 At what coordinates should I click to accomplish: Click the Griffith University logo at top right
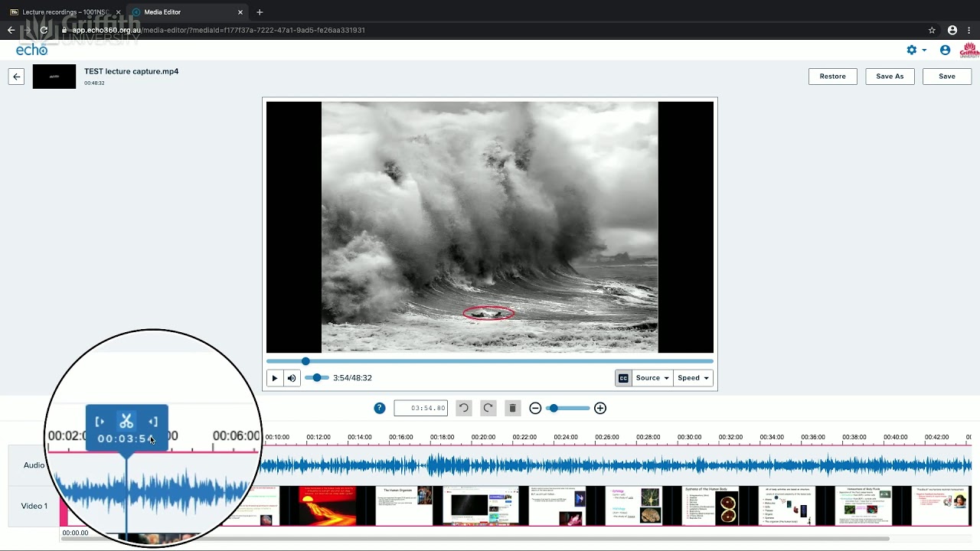pos(969,51)
